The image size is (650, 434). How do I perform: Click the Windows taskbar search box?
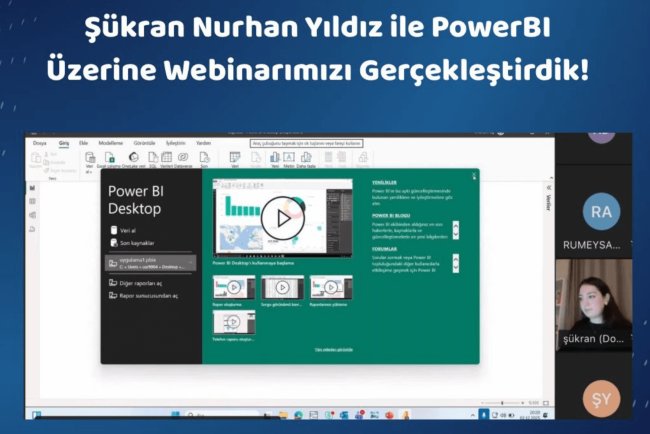click(x=222, y=415)
